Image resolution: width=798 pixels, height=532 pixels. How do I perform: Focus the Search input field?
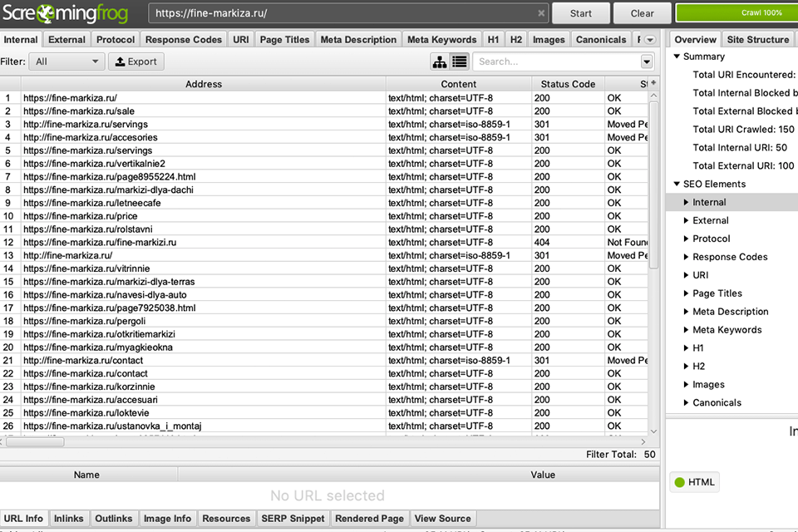(x=557, y=62)
